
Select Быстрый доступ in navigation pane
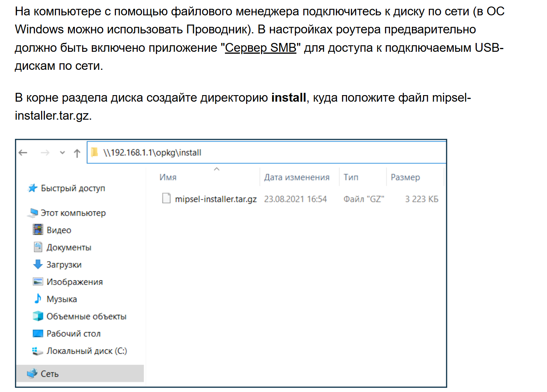(73, 188)
